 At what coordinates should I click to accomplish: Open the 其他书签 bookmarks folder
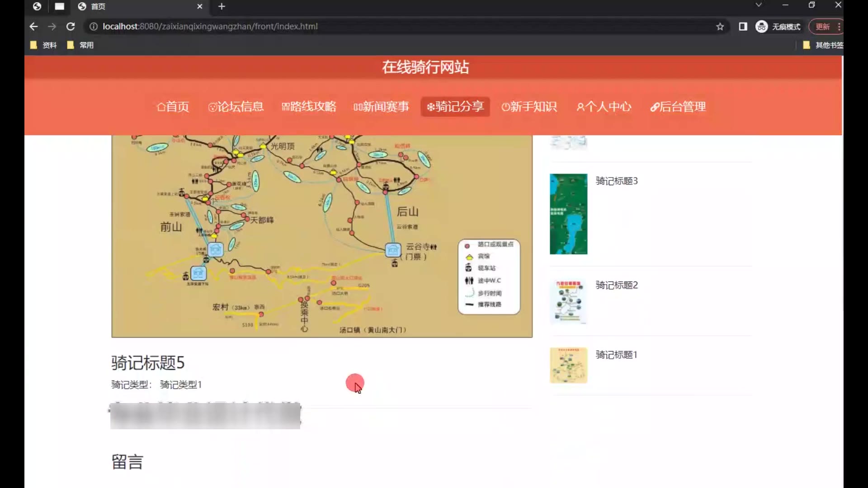coord(823,45)
